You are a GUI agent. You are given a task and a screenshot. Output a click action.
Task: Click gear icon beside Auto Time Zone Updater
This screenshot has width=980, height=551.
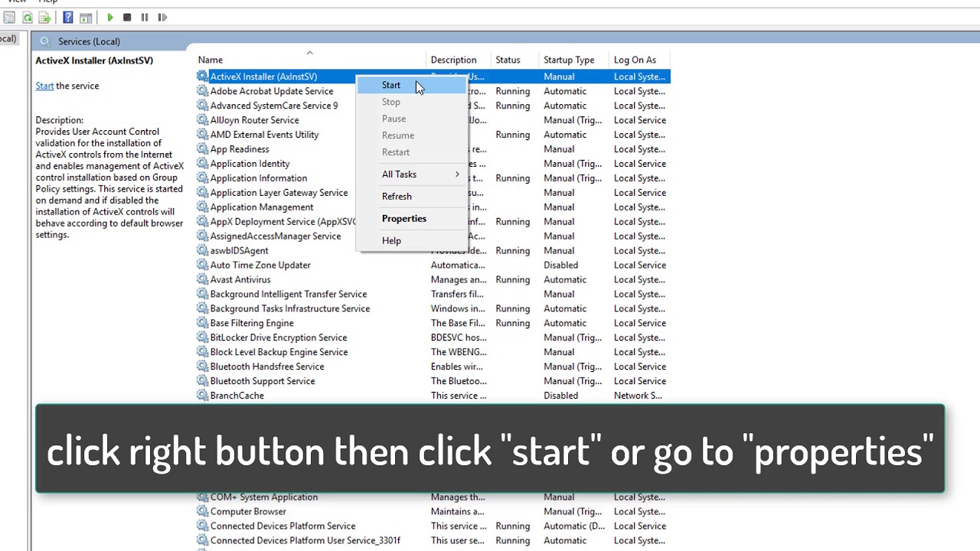202,265
